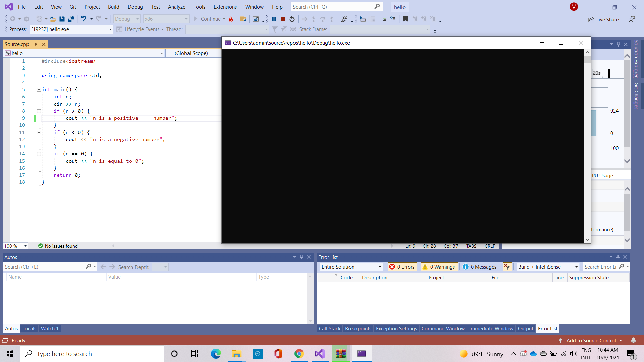Click the Continue button
The image size is (644, 362).
(x=210, y=19)
